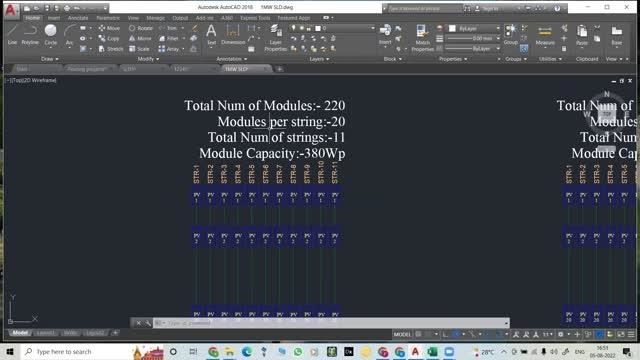Select the Measure utility tool
Image resolution: width=640 pixels, height=360 pixels.
545,35
